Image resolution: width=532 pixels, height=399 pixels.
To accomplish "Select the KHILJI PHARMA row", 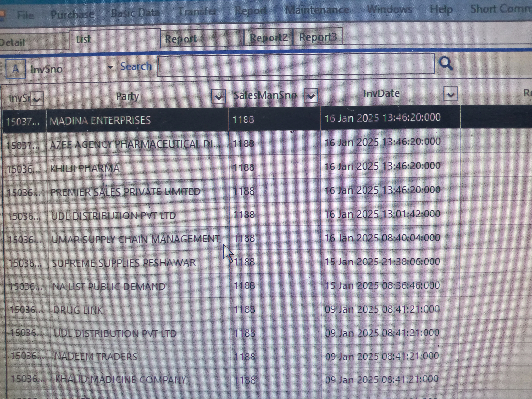I will coord(85,168).
